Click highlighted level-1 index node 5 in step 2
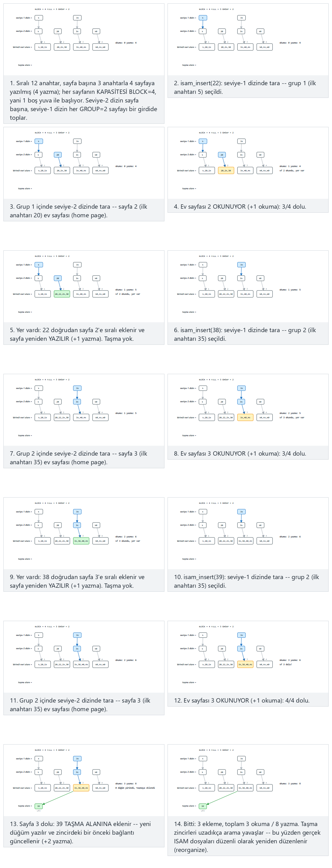The height and width of the screenshot is (868, 332). click(x=202, y=18)
